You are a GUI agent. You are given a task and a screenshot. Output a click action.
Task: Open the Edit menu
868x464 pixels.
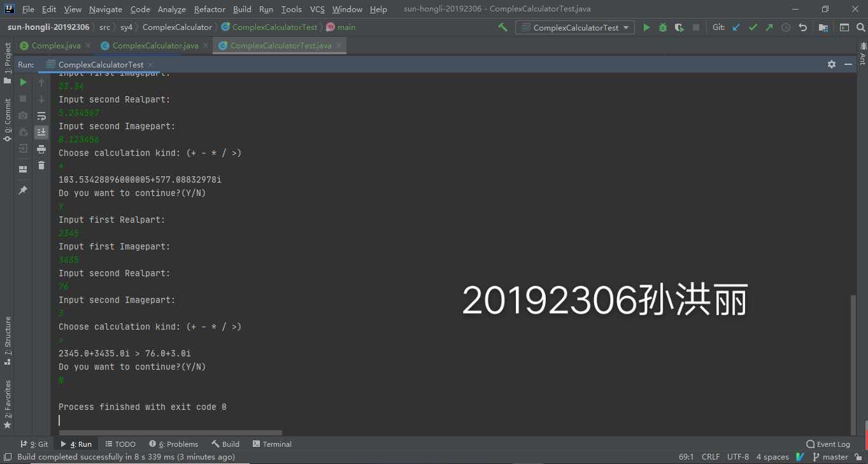click(x=49, y=9)
